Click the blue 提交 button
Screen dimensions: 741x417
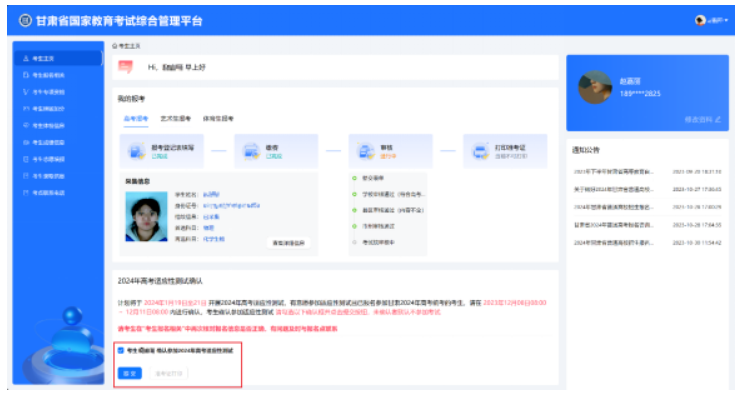(x=129, y=373)
